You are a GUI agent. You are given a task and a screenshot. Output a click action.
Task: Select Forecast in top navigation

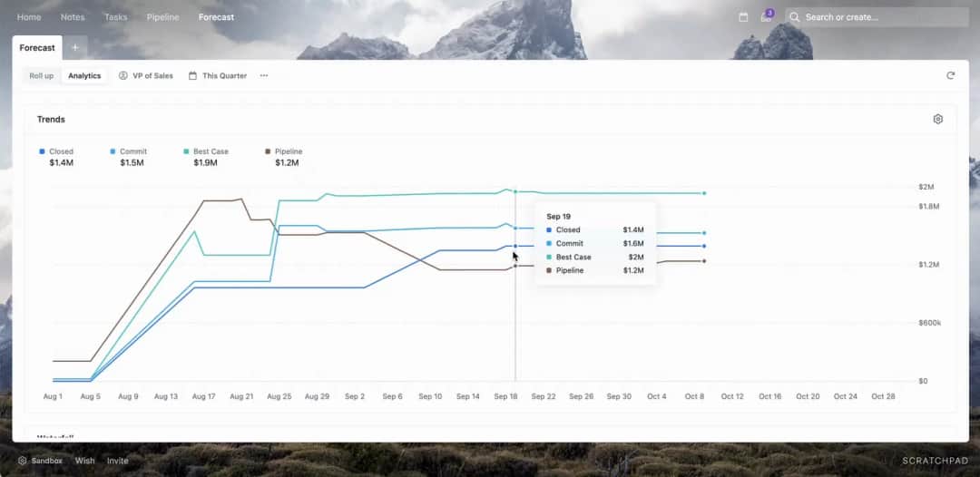pos(216,17)
